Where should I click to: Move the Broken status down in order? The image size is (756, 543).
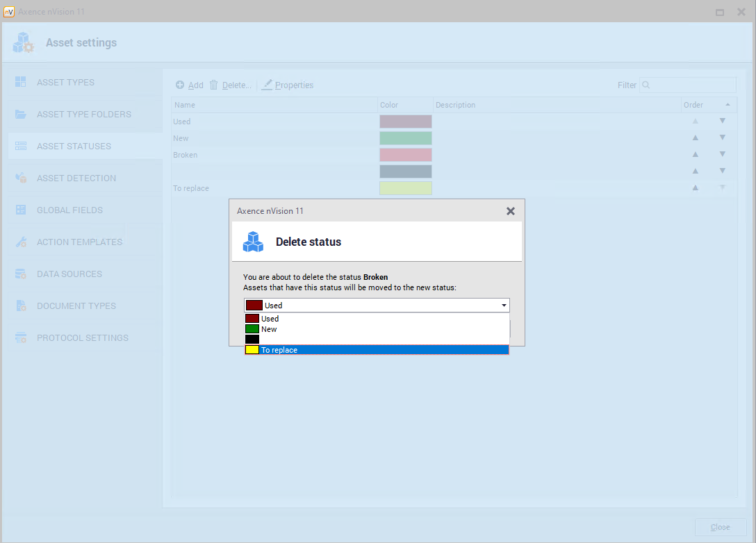[x=722, y=154]
